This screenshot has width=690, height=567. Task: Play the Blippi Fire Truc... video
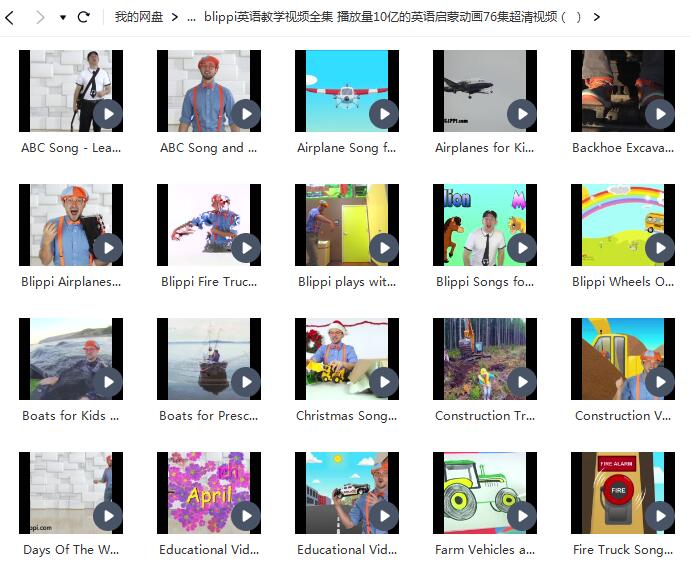(246, 248)
